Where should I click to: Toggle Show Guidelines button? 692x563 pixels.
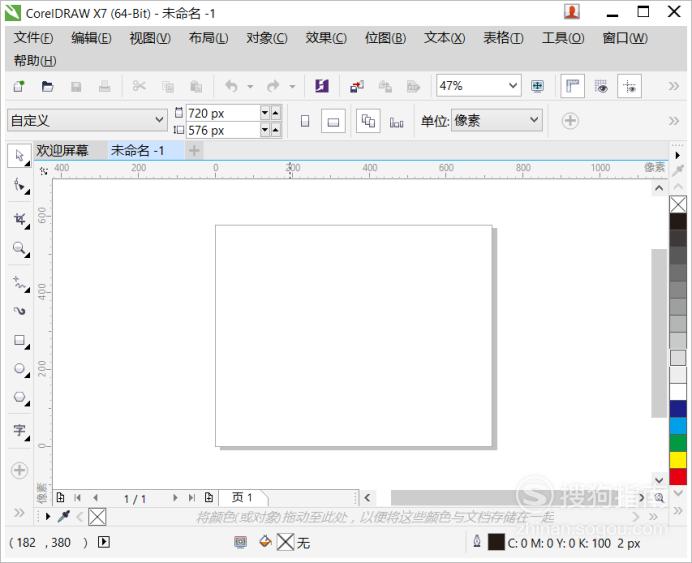tap(629, 86)
